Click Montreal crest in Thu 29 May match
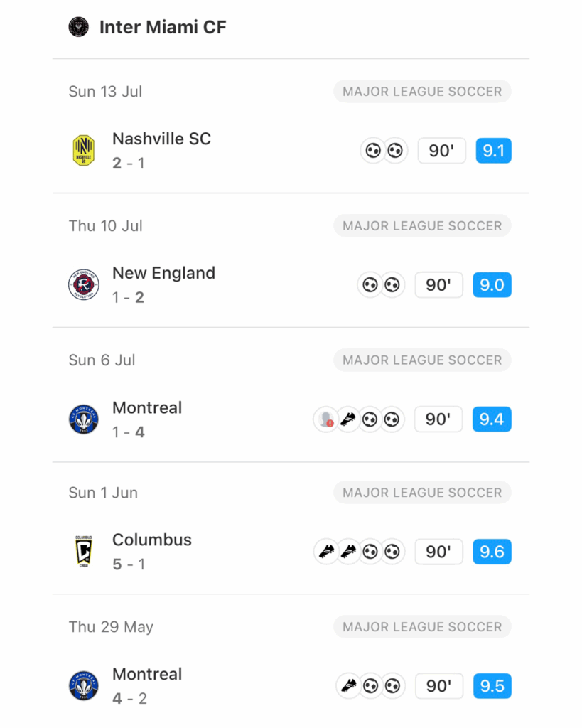 84,686
